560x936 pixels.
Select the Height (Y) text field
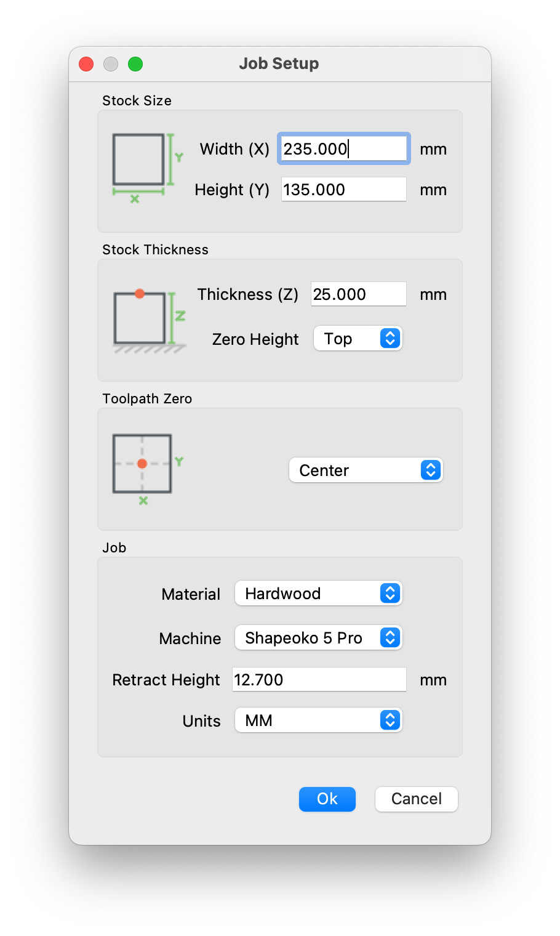[343, 190]
